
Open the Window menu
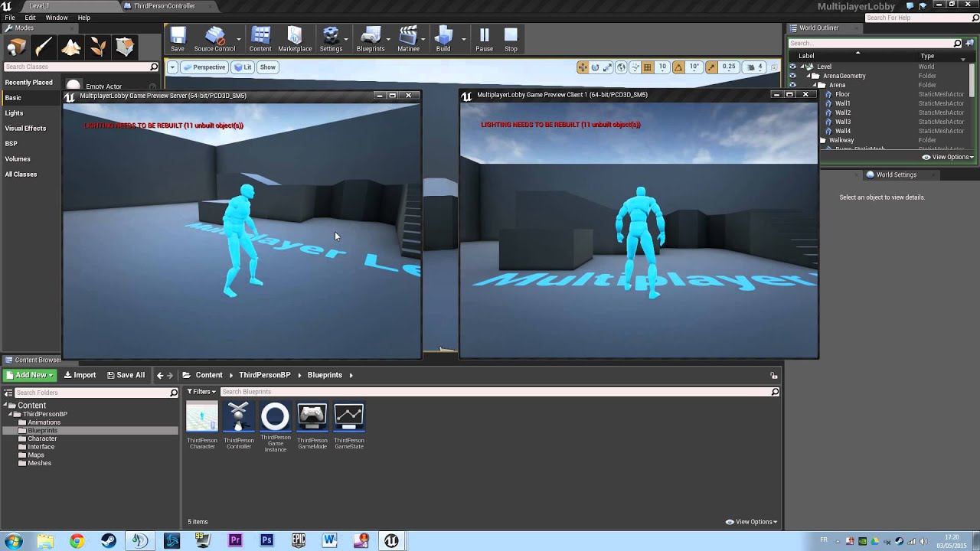(x=57, y=18)
